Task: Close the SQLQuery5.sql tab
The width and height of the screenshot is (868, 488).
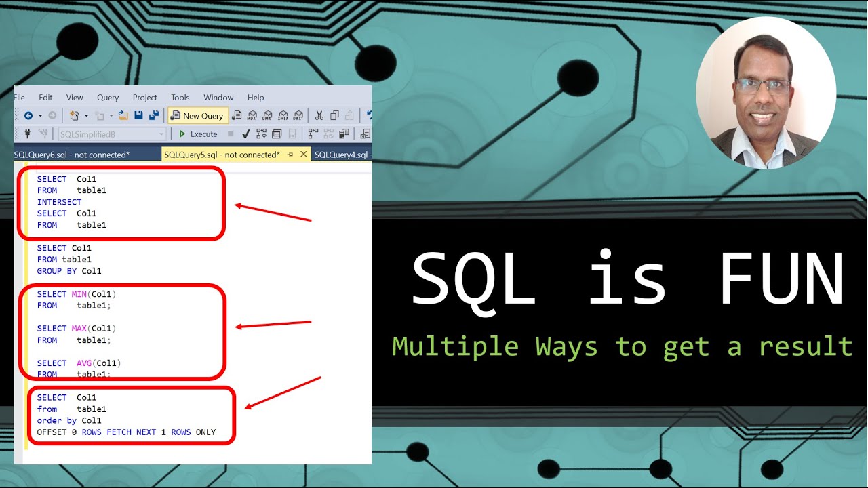Action: (304, 155)
